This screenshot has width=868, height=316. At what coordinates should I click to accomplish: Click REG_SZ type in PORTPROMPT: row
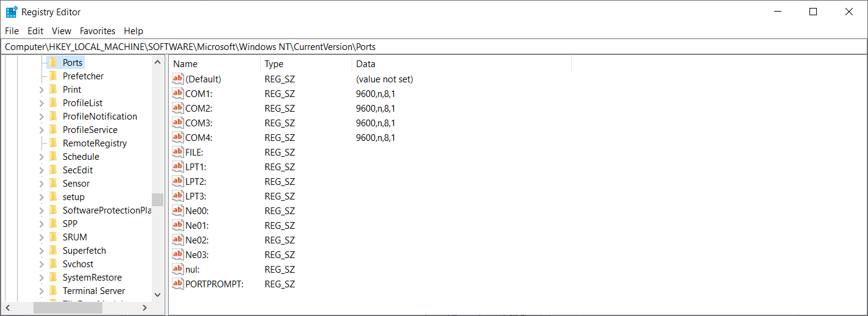[x=280, y=284]
